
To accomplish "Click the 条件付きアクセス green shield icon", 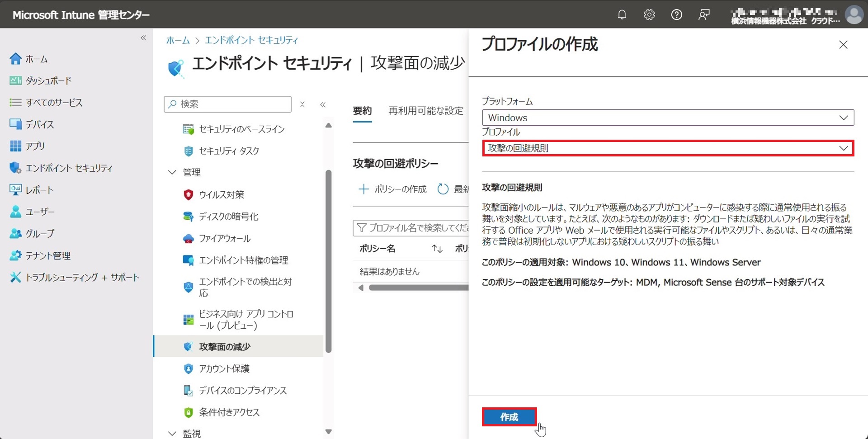I will coord(188,412).
